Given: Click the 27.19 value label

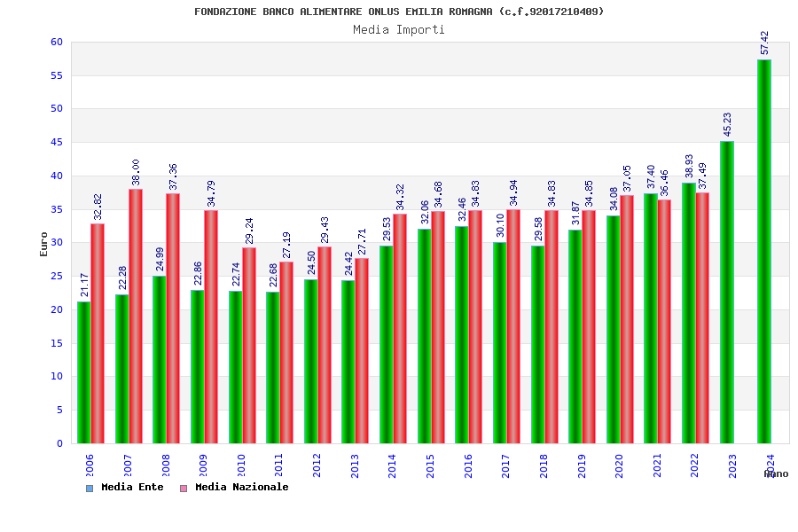Looking at the screenshot, I should [286, 245].
